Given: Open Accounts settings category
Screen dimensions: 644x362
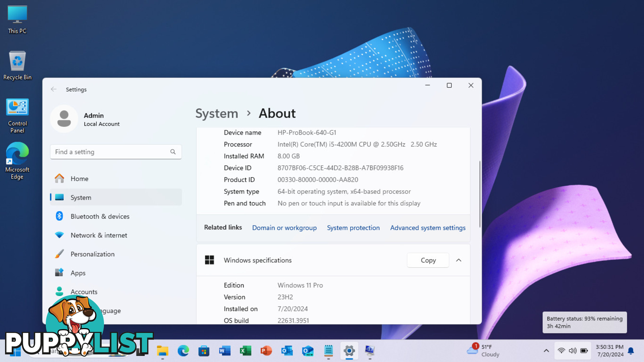Looking at the screenshot, I should tap(116, 292).
